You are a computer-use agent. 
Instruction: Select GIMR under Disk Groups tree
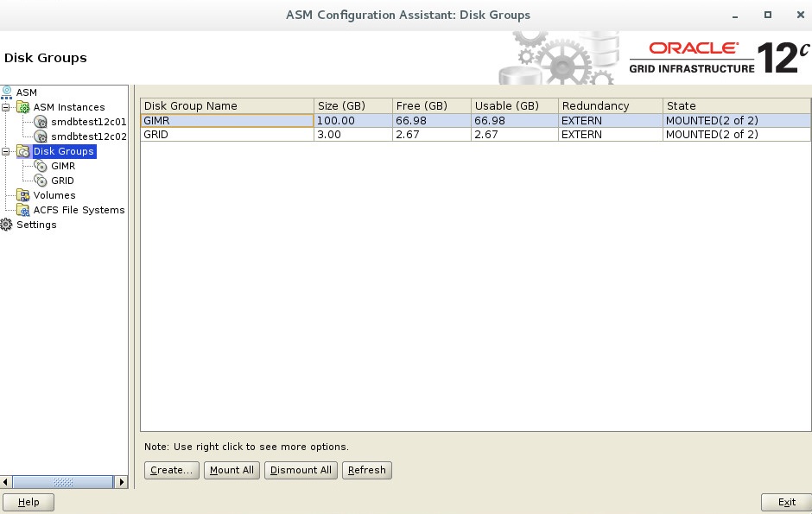(63, 166)
